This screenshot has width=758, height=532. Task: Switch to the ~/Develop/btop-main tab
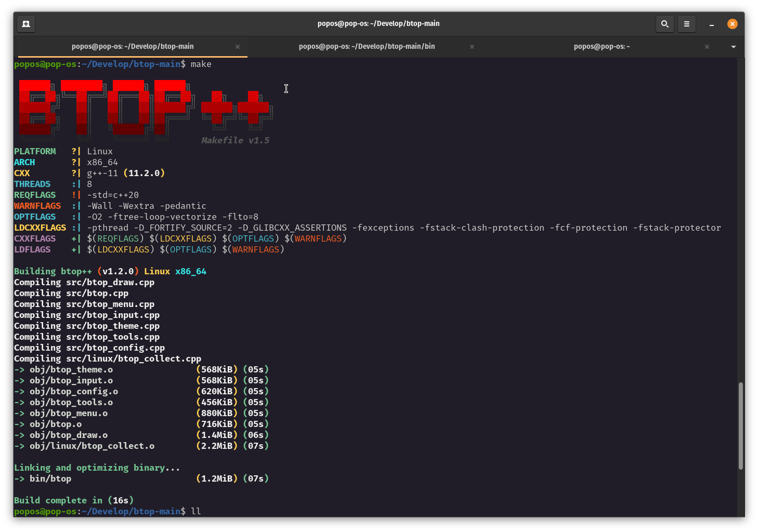[133, 46]
